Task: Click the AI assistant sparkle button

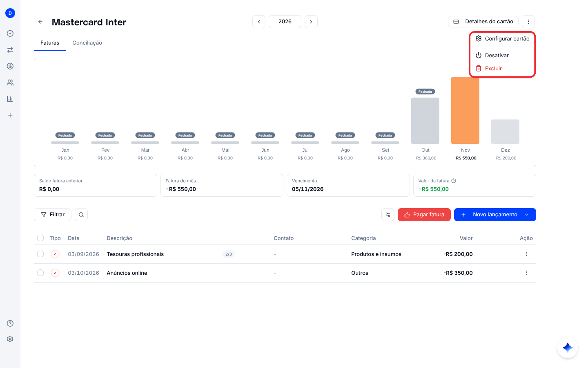Action: pos(568,348)
